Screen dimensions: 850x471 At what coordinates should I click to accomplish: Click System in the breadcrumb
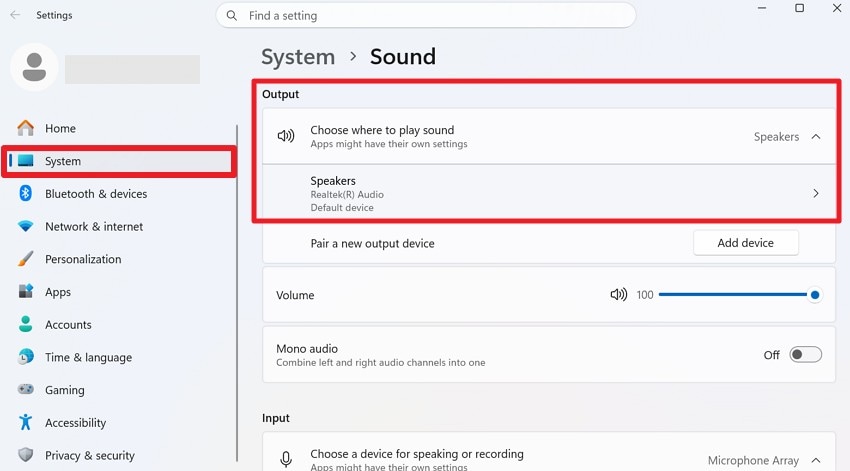298,57
